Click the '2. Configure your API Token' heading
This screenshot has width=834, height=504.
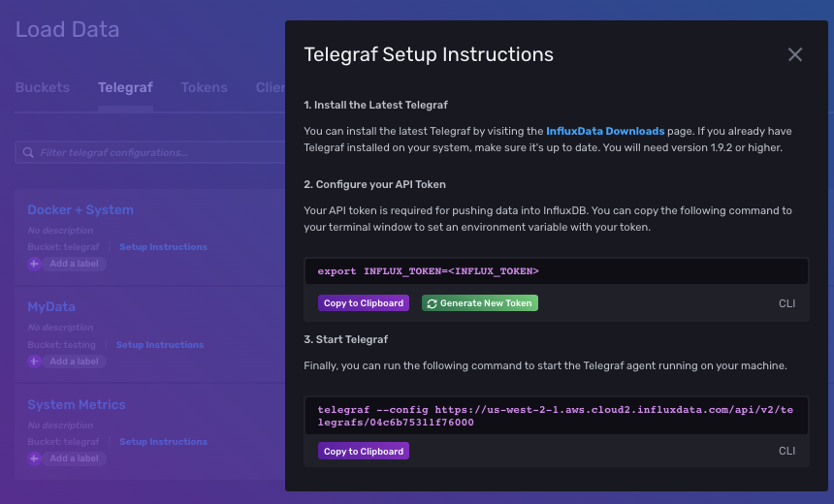coord(374,184)
